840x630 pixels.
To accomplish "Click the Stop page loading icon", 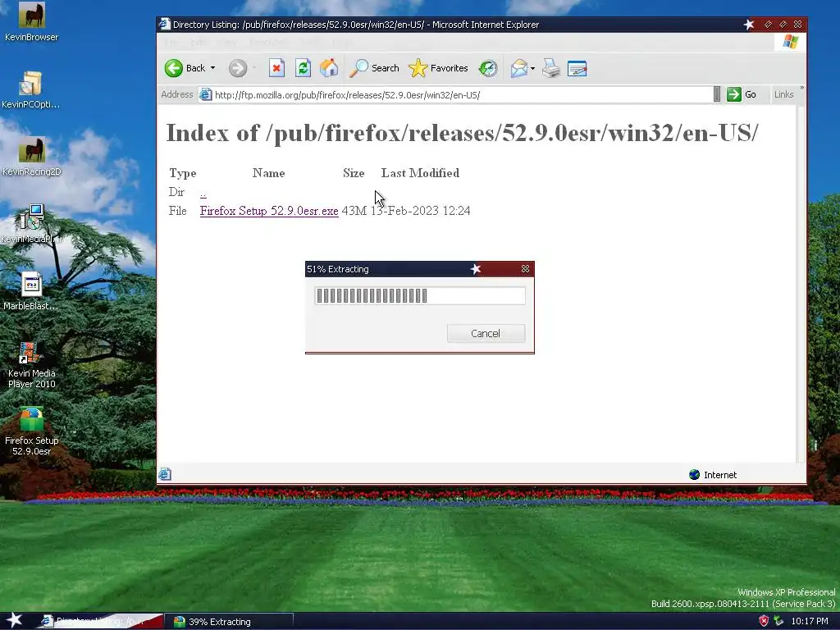I will [276, 68].
